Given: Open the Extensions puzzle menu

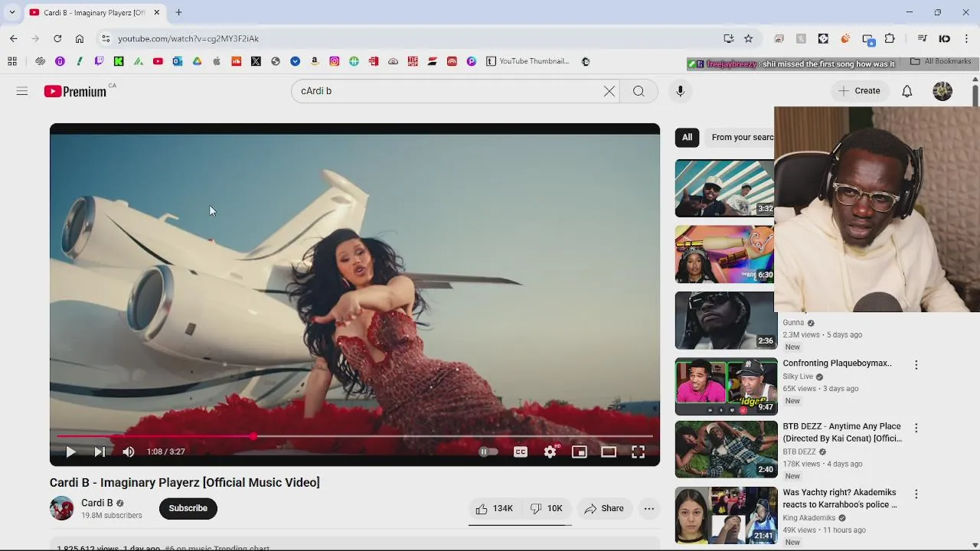Looking at the screenshot, I should [x=890, y=38].
